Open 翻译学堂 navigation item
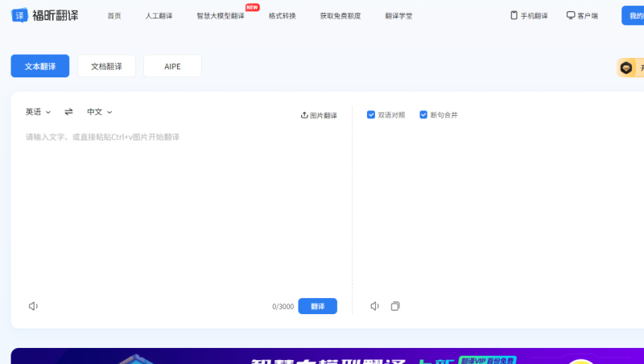This screenshot has width=644, height=364. (x=398, y=16)
